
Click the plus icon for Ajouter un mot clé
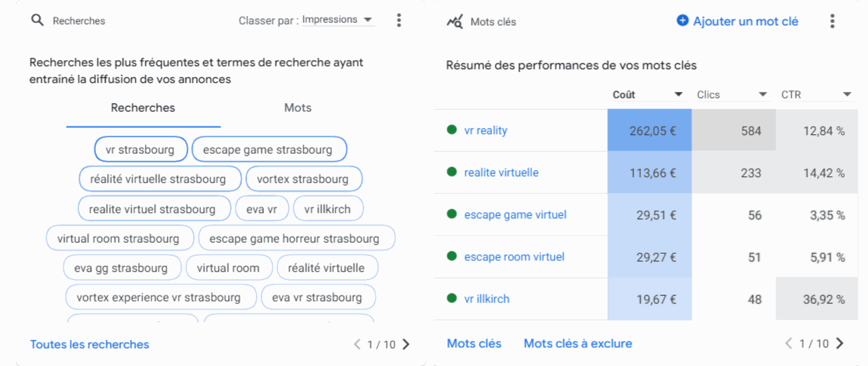click(683, 20)
